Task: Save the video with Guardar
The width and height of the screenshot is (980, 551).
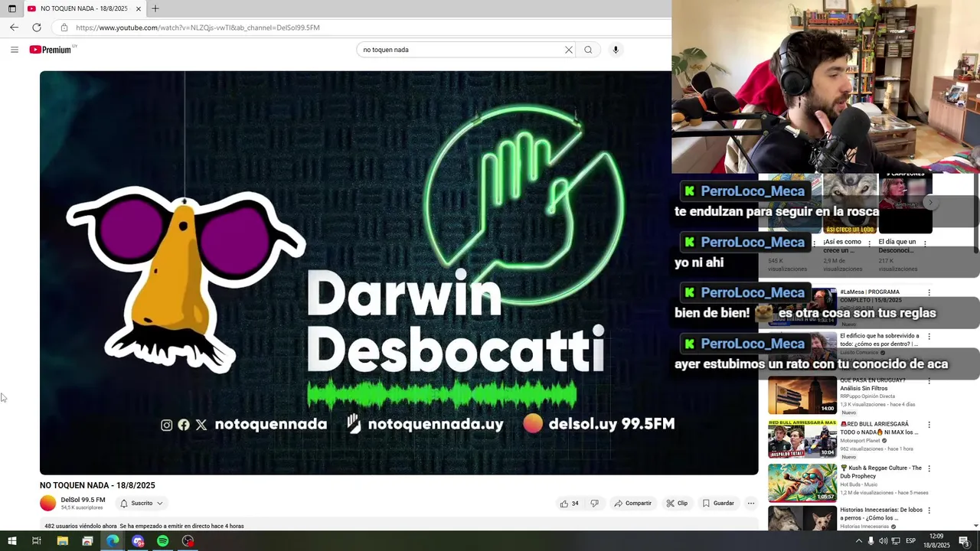Action: 718,504
